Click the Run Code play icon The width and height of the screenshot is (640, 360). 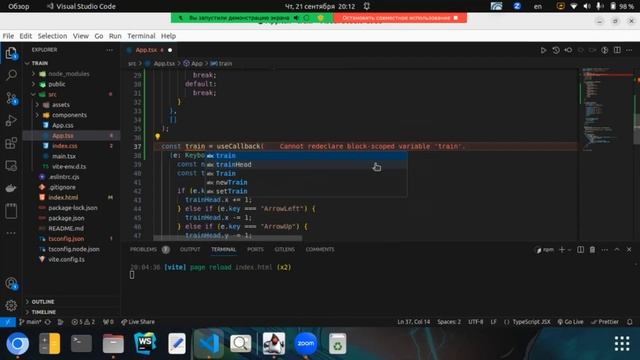pos(543,50)
